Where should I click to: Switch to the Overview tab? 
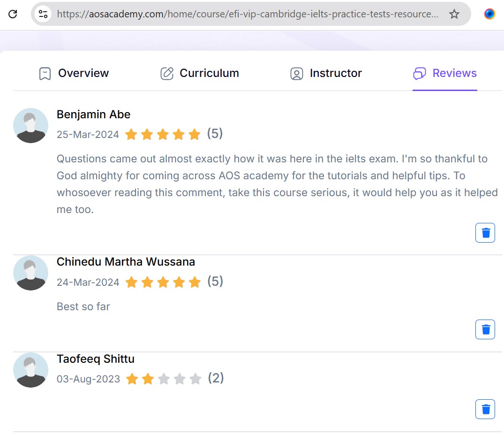pyautogui.click(x=74, y=73)
